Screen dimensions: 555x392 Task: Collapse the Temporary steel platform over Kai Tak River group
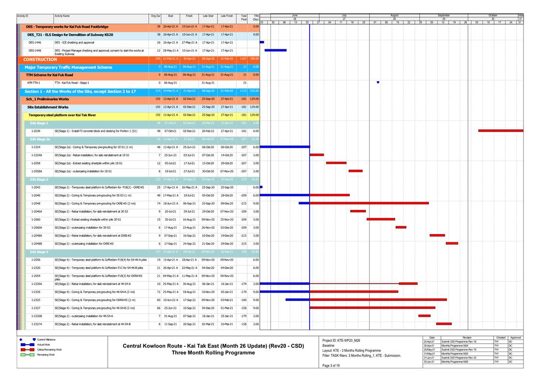pos(62,115)
